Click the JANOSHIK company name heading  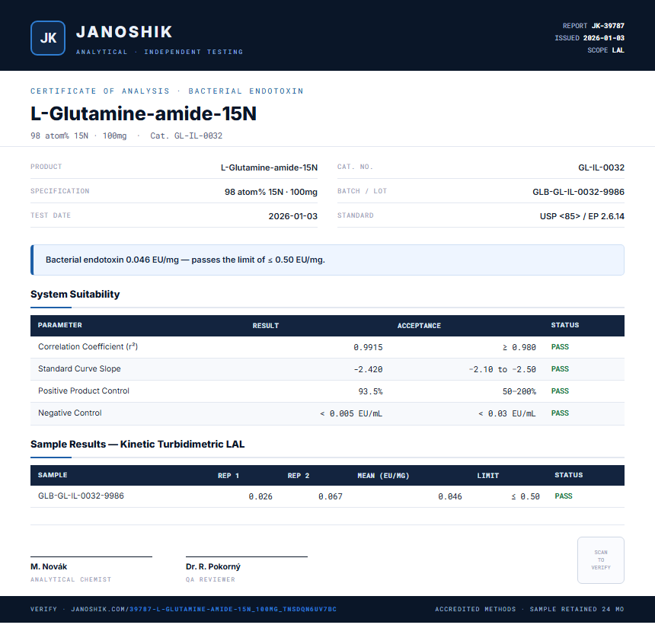pos(124,32)
